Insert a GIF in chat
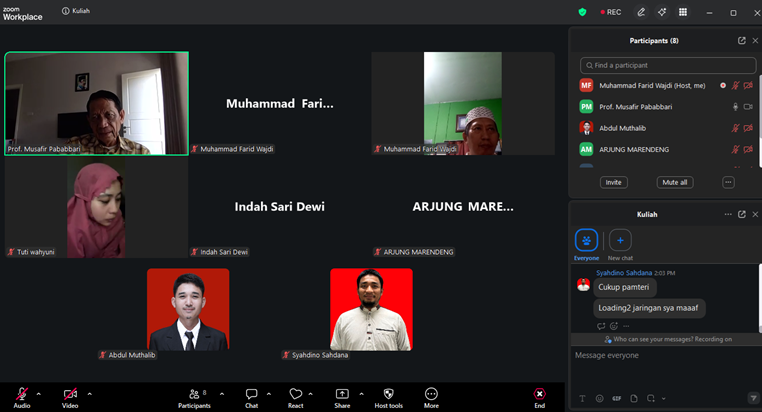762x412 pixels. point(617,398)
